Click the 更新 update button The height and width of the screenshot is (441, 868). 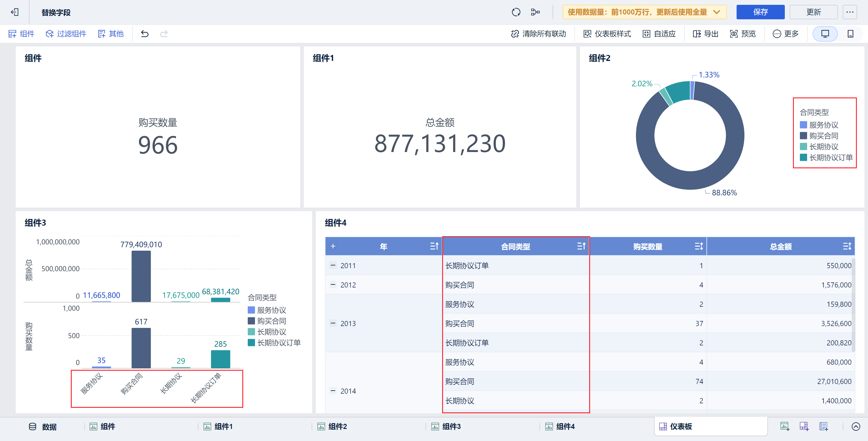click(813, 12)
